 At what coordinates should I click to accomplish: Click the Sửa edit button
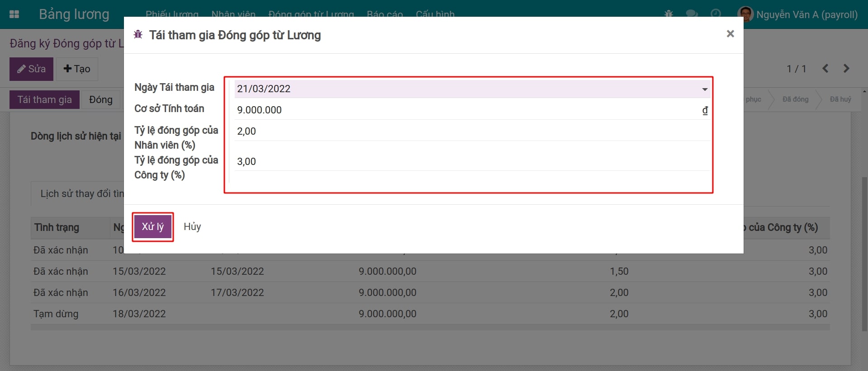(x=31, y=69)
